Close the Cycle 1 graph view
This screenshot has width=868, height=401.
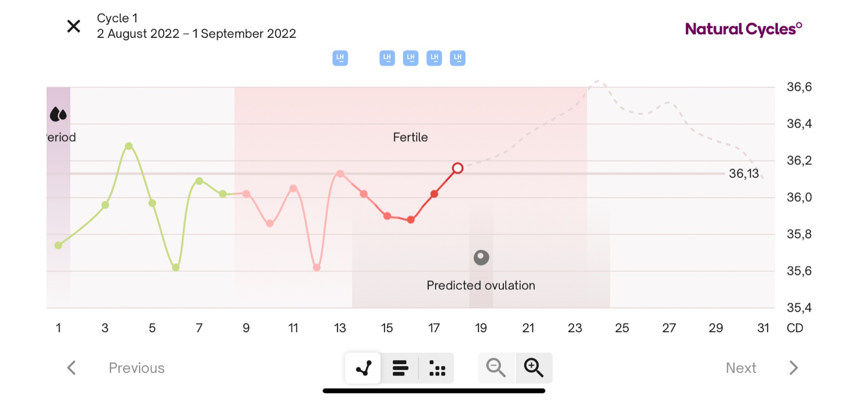(x=74, y=26)
